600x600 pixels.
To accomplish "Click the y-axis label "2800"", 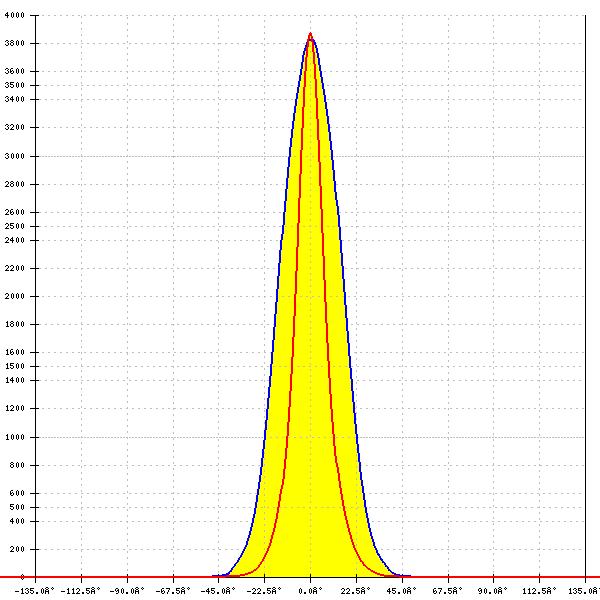I will pyautogui.click(x=15, y=184).
